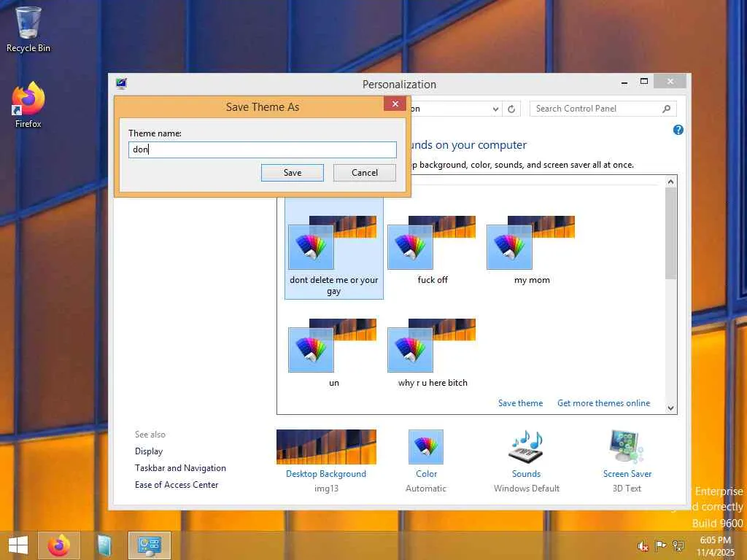Click Get more themes online link
747x560 pixels.
(603, 403)
